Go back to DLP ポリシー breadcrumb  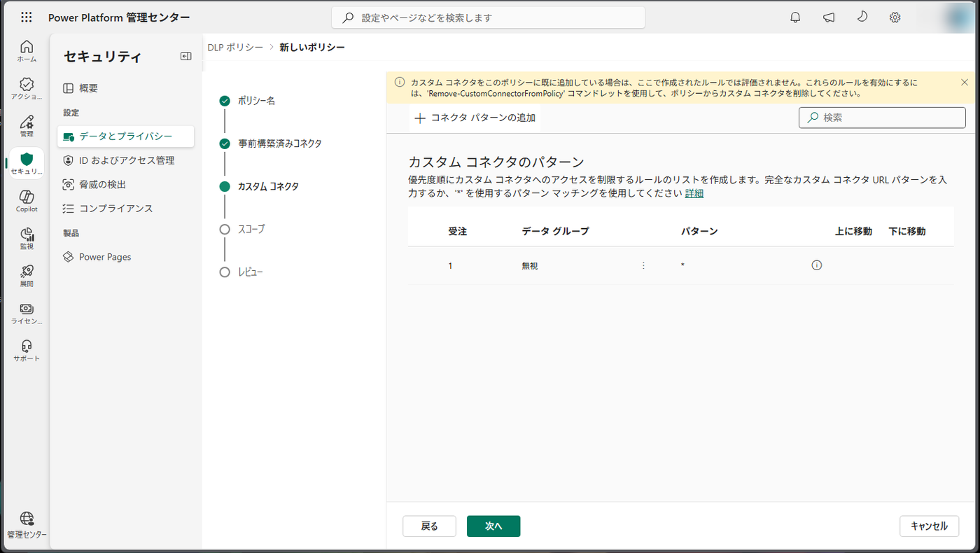235,47
